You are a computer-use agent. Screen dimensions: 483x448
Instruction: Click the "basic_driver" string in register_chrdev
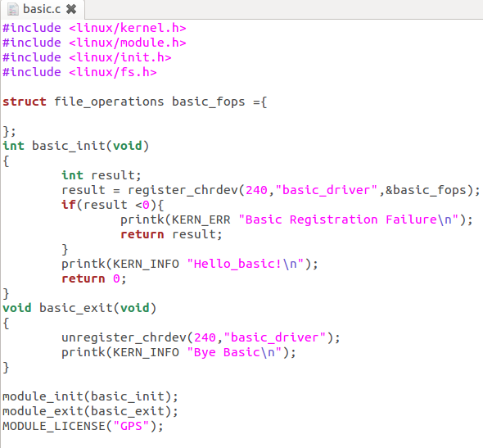pyautogui.click(x=327, y=190)
